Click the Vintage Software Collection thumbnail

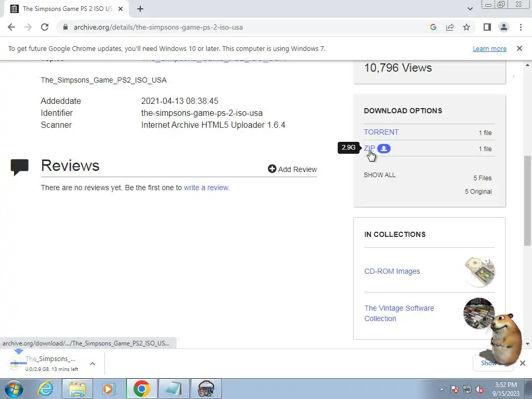pos(478,313)
